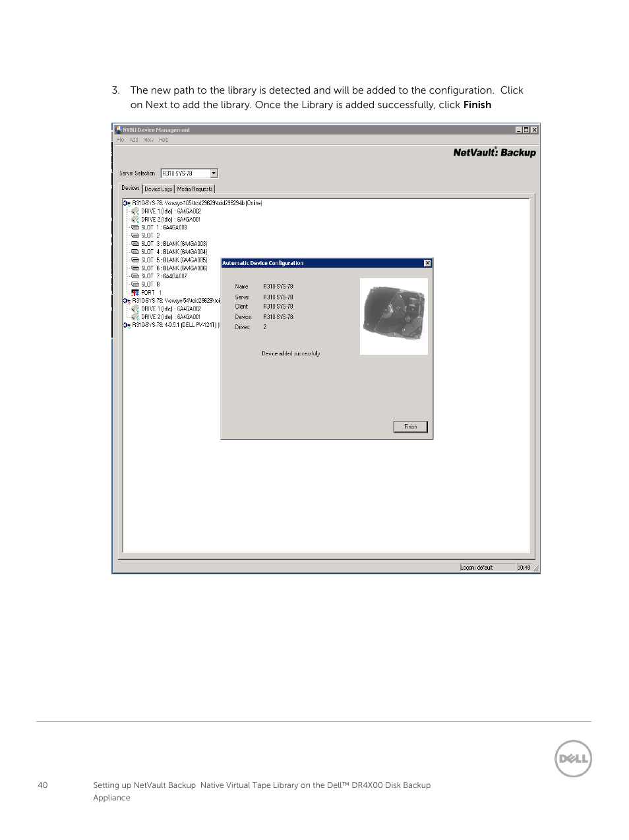Click the Finish button in the dialog
Screen dimensions: 629x840
pos(410,427)
